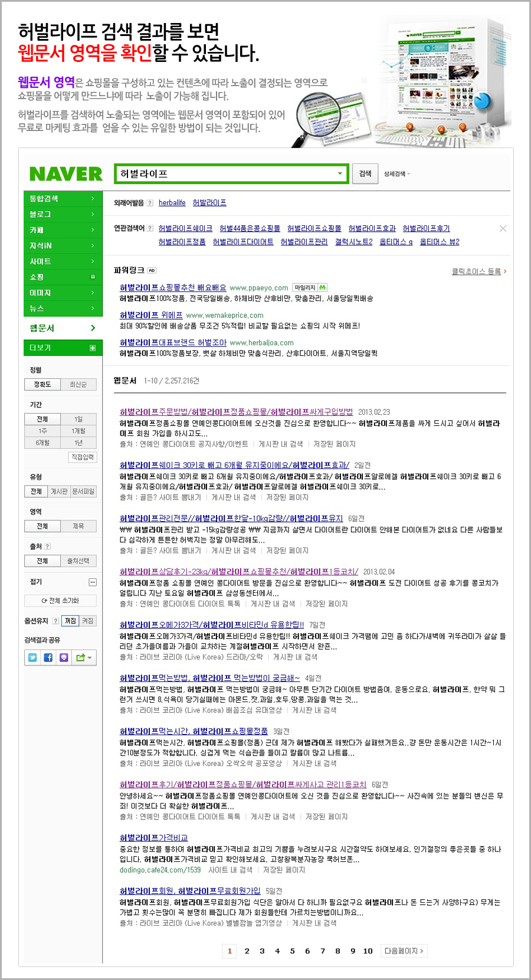
Task: Set period filter to 1일
Action: [78, 419]
